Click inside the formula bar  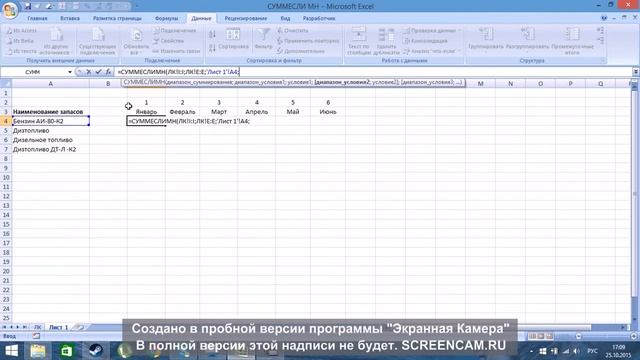(373, 72)
